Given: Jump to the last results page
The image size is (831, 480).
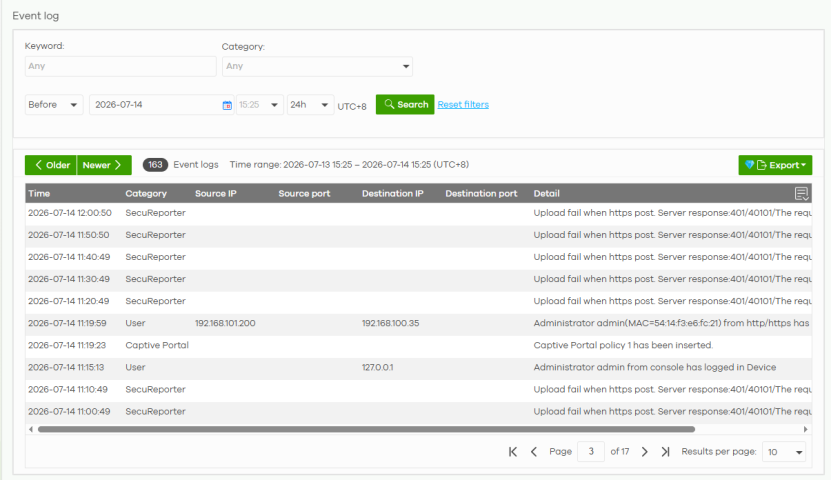Looking at the screenshot, I should 666,452.
